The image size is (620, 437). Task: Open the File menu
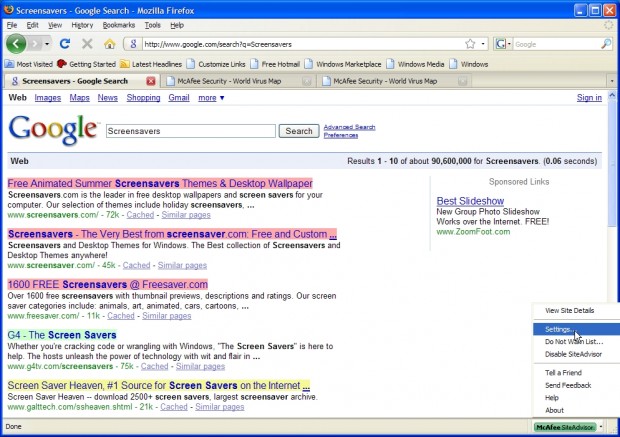pyautogui.click(x=12, y=25)
